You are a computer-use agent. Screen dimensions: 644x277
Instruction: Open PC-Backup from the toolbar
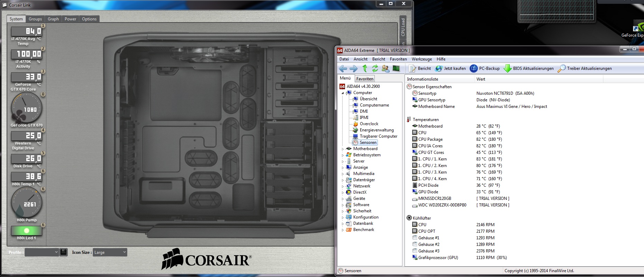tap(485, 68)
